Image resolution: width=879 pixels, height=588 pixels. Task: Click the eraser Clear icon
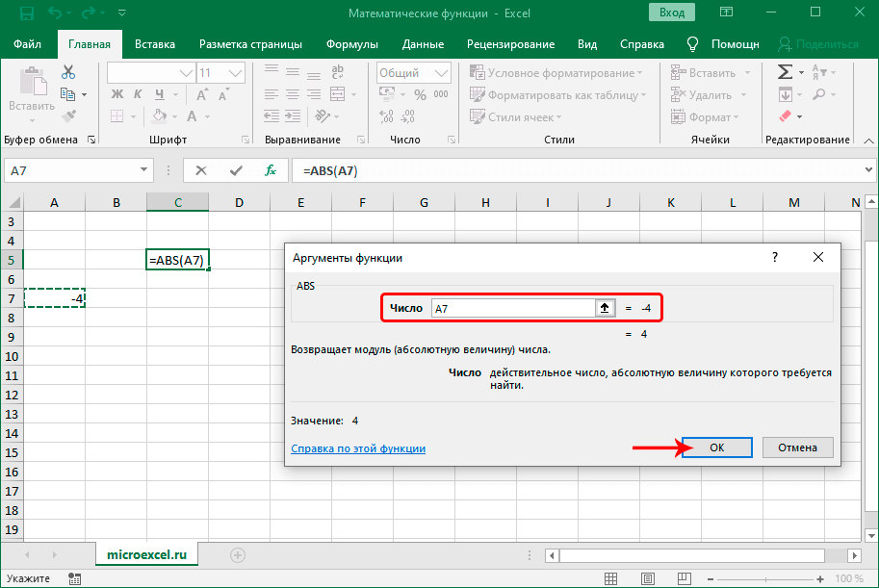[x=784, y=116]
